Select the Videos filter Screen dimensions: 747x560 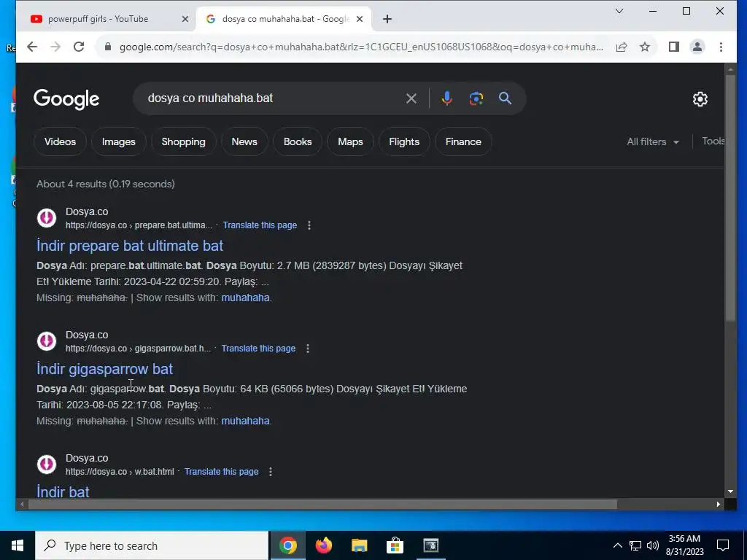60,142
